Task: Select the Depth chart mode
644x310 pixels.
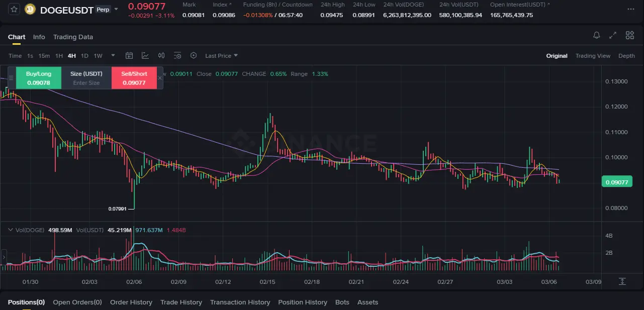Action: pos(626,56)
